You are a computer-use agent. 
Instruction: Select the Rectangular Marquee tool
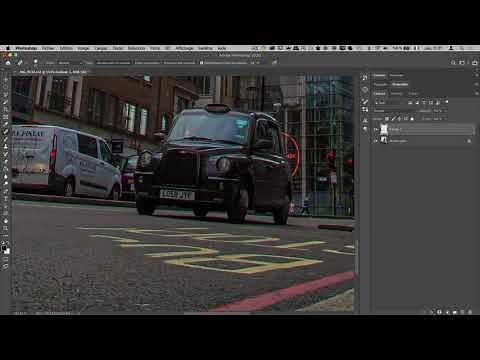coord(6,87)
